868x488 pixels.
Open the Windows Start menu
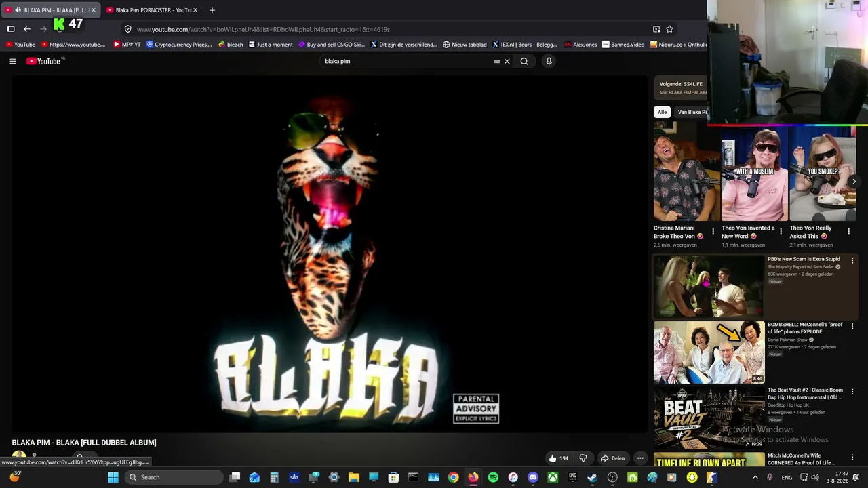(113, 477)
